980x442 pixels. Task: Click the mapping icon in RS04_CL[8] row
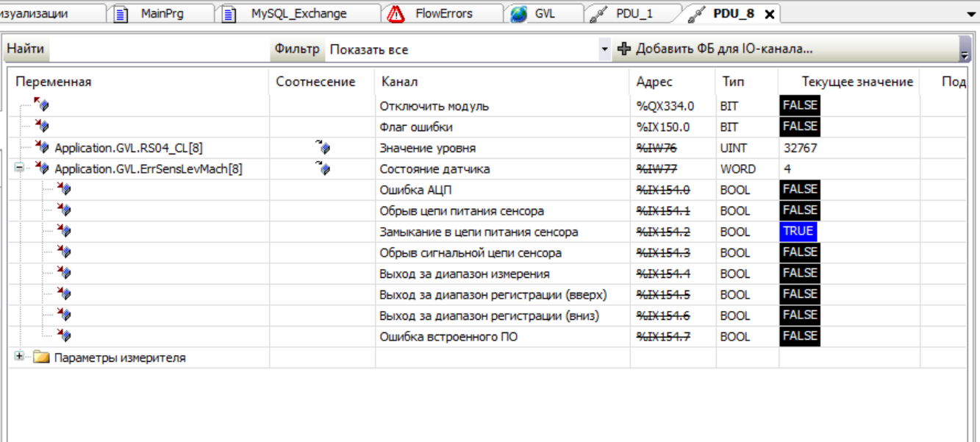(323, 148)
